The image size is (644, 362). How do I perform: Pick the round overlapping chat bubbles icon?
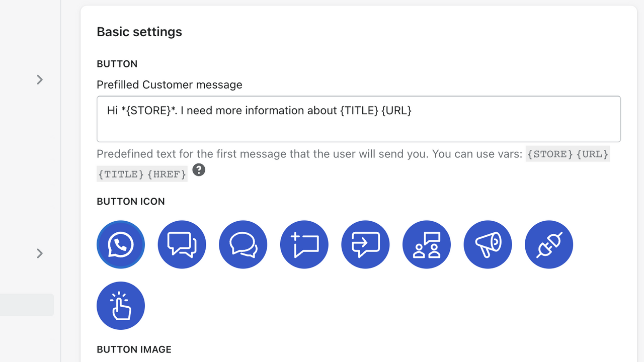click(243, 245)
